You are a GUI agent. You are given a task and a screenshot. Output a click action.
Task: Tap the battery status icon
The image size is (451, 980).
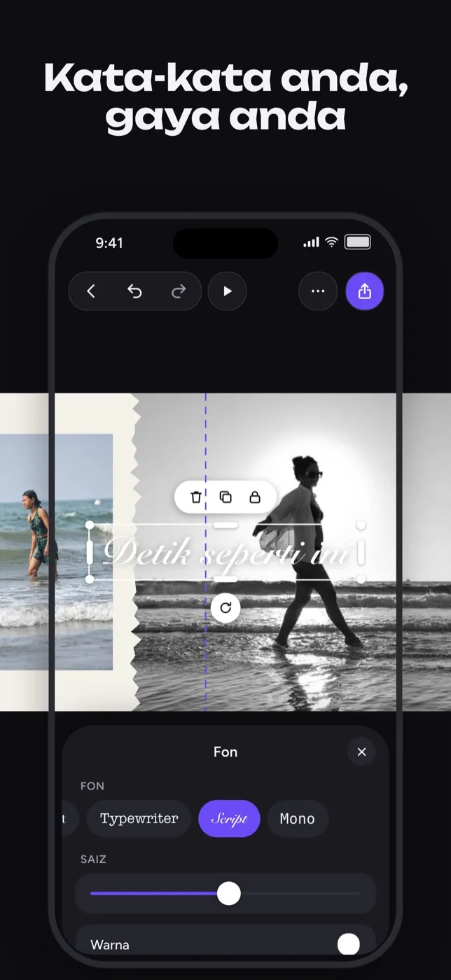358,242
